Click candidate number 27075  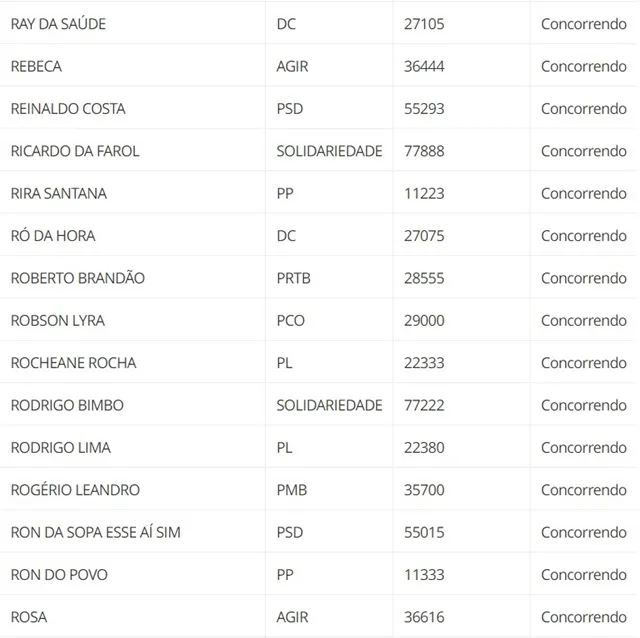click(424, 236)
